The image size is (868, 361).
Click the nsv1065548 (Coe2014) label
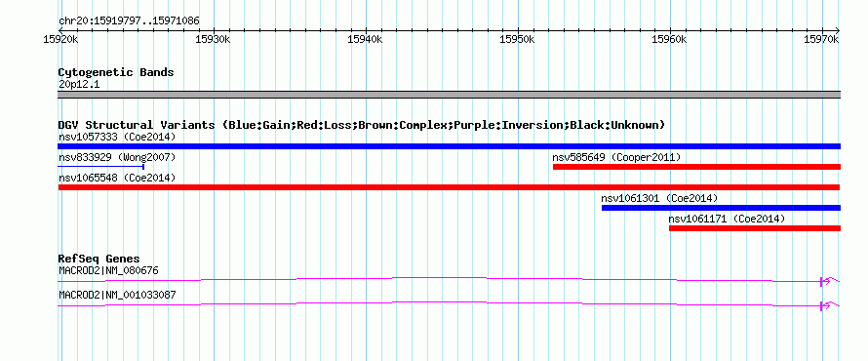117,178
